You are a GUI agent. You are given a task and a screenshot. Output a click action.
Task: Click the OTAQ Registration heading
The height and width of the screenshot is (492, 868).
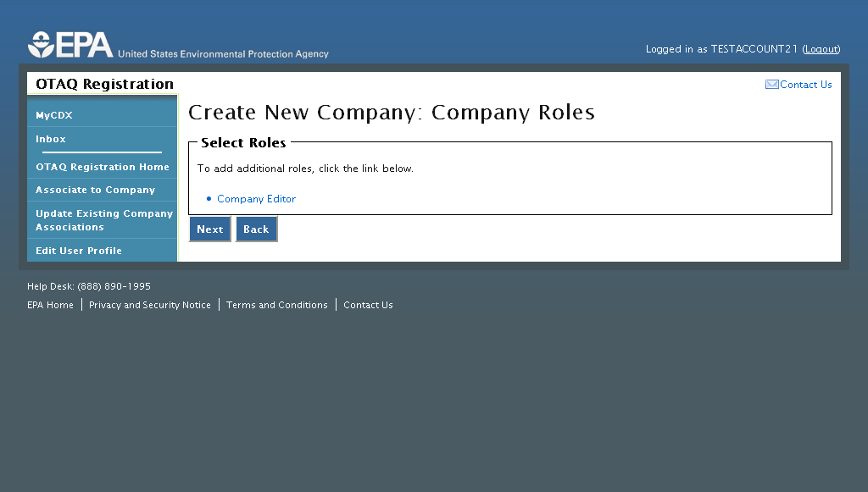(104, 84)
